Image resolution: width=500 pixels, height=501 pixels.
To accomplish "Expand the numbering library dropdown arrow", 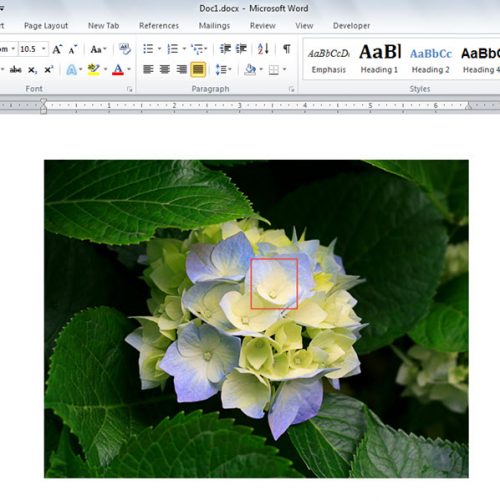I will (184, 49).
